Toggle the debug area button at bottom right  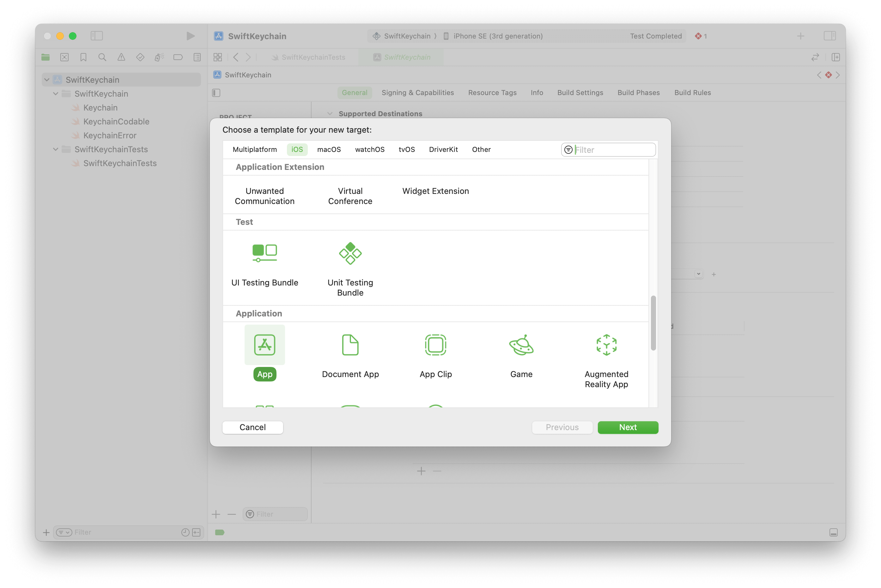pos(833,532)
